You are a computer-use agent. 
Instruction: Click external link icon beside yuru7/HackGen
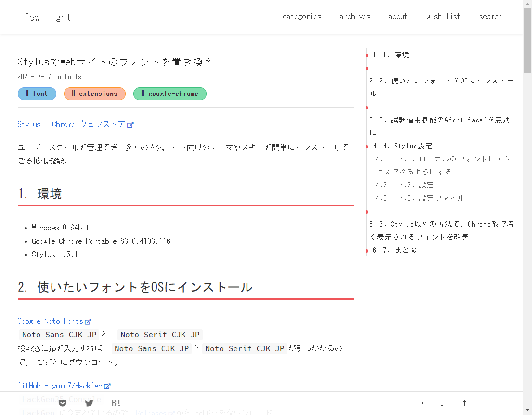107,386
